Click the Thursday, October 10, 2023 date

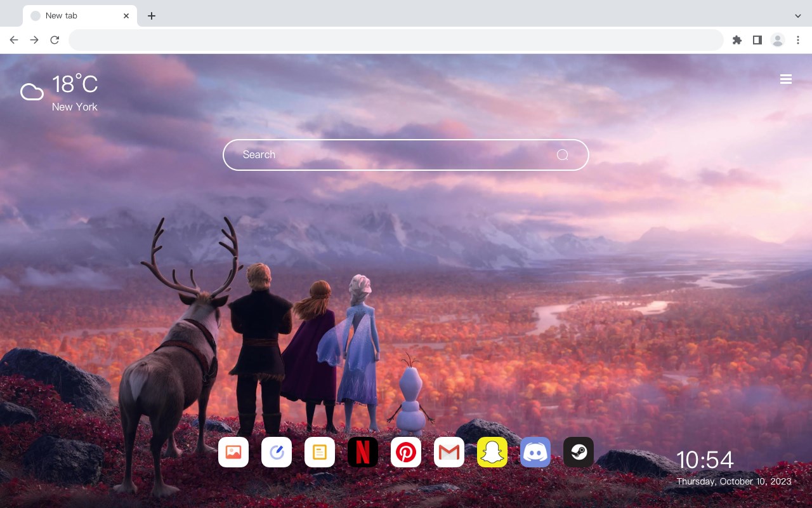click(x=734, y=481)
